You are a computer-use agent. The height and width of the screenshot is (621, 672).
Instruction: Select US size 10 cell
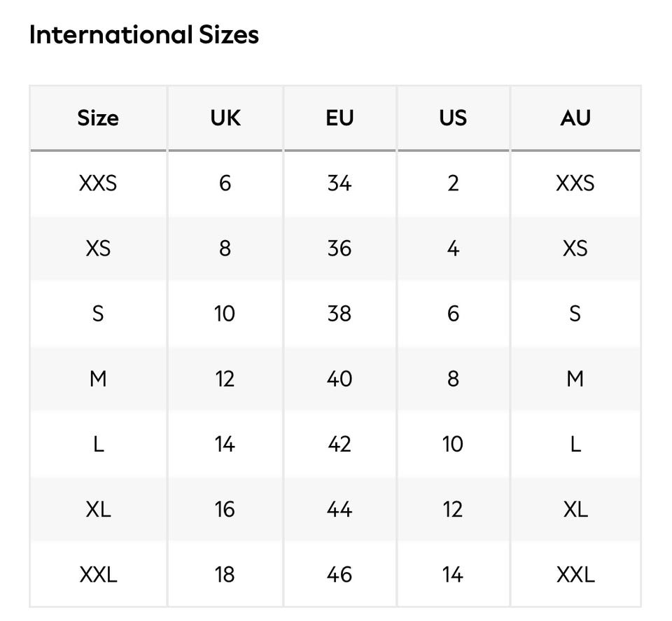(453, 444)
